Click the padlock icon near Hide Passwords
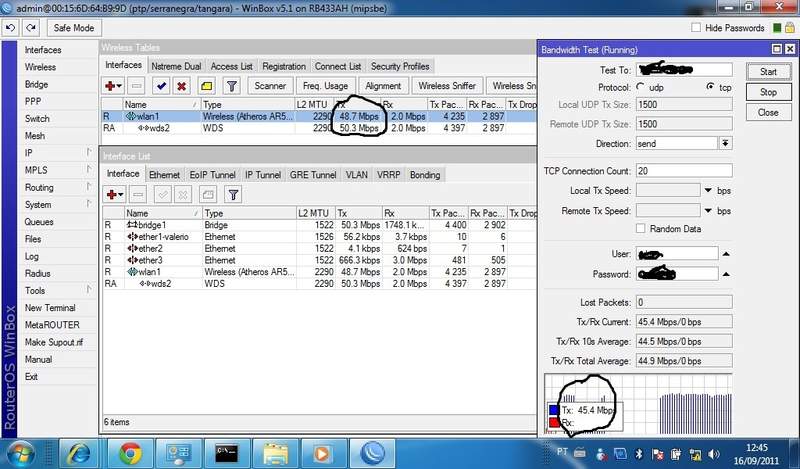This screenshot has height=469, width=800. [x=790, y=28]
